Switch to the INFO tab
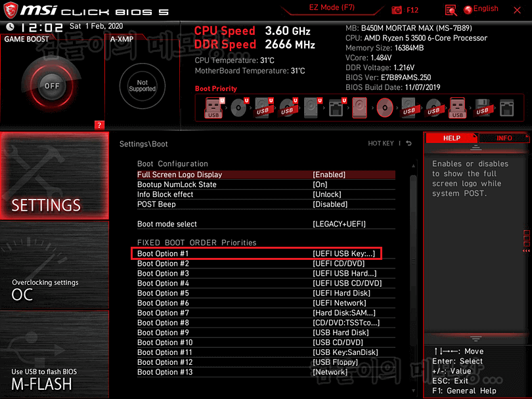532x399 pixels. coord(504,138)
